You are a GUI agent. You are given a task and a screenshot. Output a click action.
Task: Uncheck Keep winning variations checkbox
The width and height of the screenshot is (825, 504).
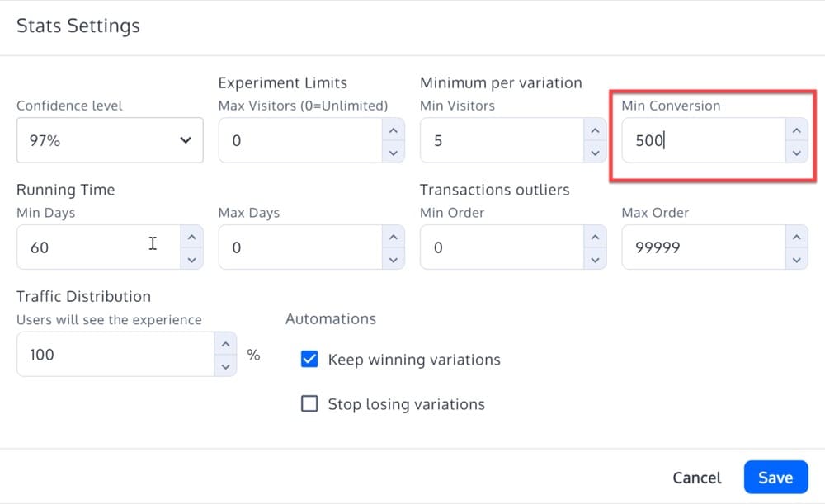[x=309, y=360]
